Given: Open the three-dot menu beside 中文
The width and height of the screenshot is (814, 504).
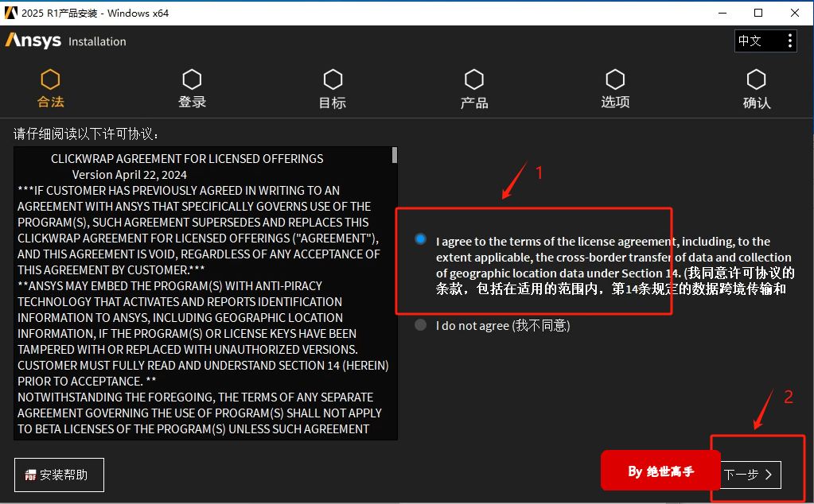Looking at the screenshot, I should coord(789,41).
